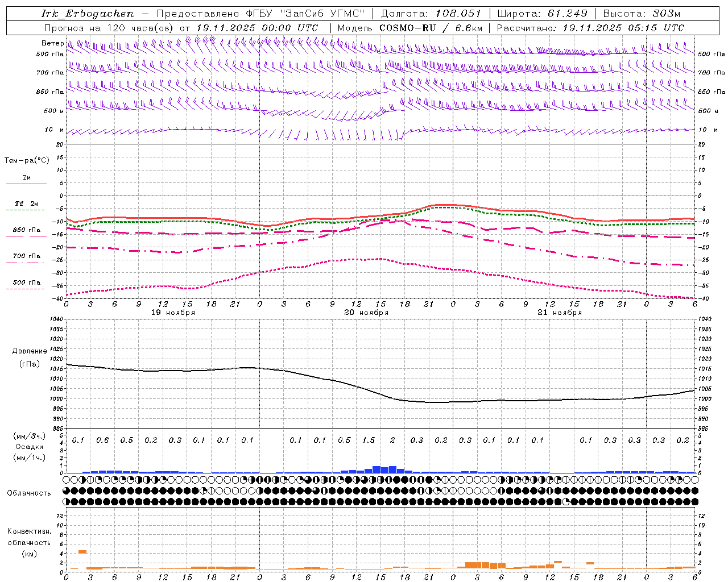Click the (мм/1ч.) hourly precipitation unit label

coord(30,458)
